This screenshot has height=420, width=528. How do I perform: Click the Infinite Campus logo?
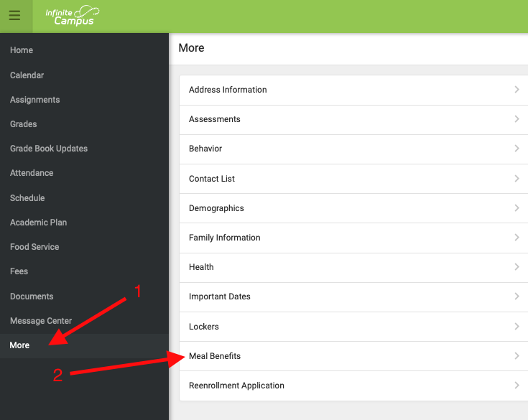[x=72, y=15]
